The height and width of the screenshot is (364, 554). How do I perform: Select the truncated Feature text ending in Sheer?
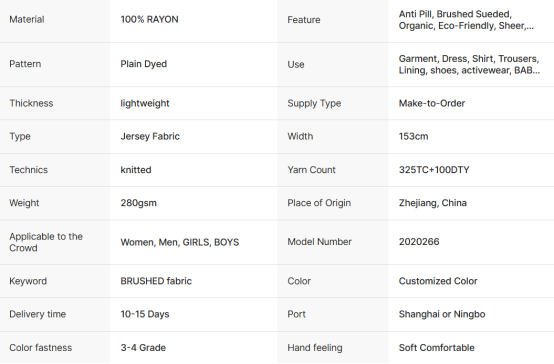pos(466,20)
